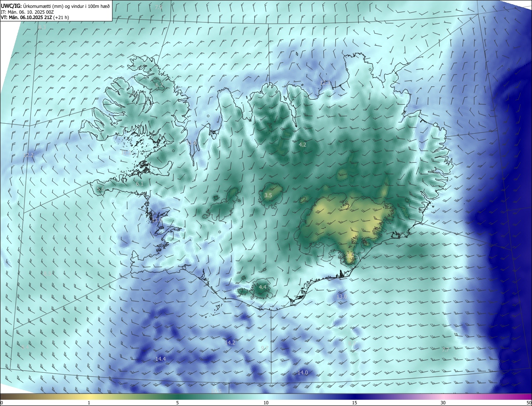Select the 4.4 value on the southern glacier

point(263,287)
